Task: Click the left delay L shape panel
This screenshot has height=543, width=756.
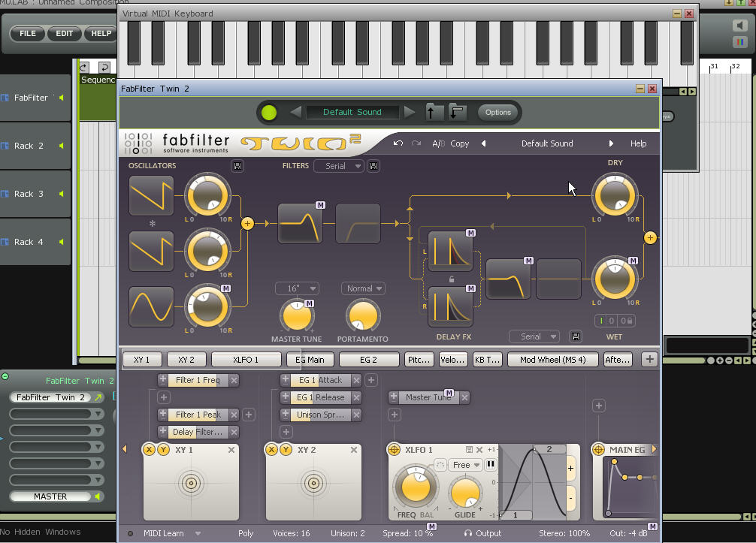Action: click(x=450, y=251)
